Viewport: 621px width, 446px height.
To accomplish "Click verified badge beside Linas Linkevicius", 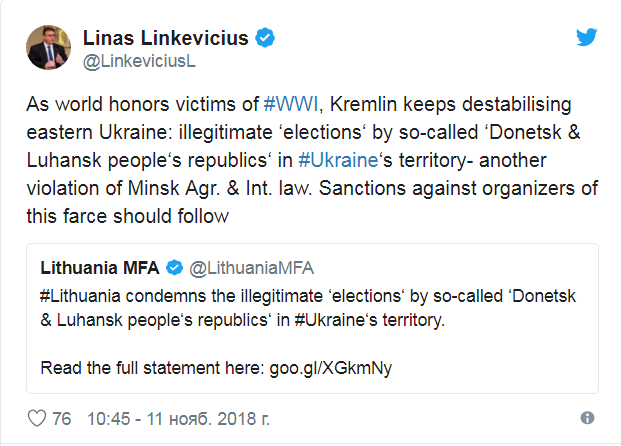I will pos(265,38).
